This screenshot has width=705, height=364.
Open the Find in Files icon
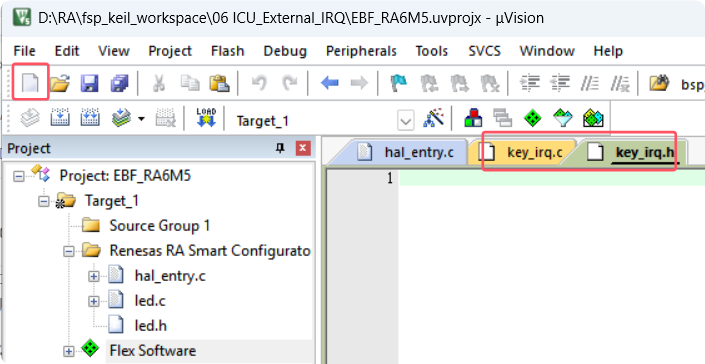click(659, 83)
